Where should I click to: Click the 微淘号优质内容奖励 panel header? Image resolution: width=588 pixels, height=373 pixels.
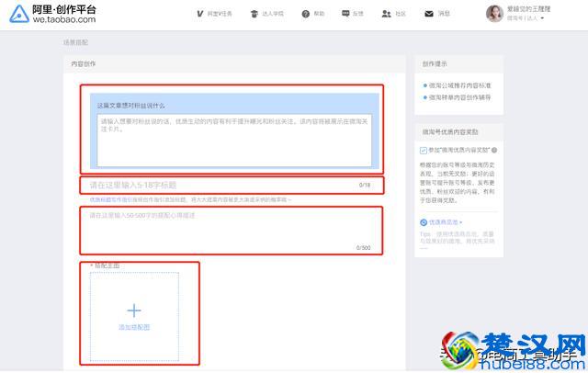(x=450, y=132)
